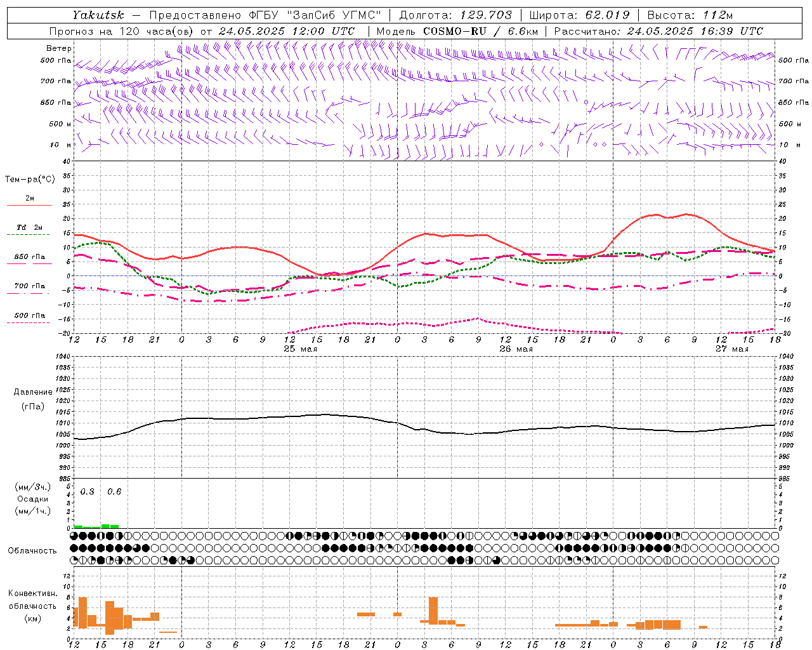Click the Модель COSMO-RU / 6.6км label
This screenshot has height=650, width=812.
click(x=457, y=31)
